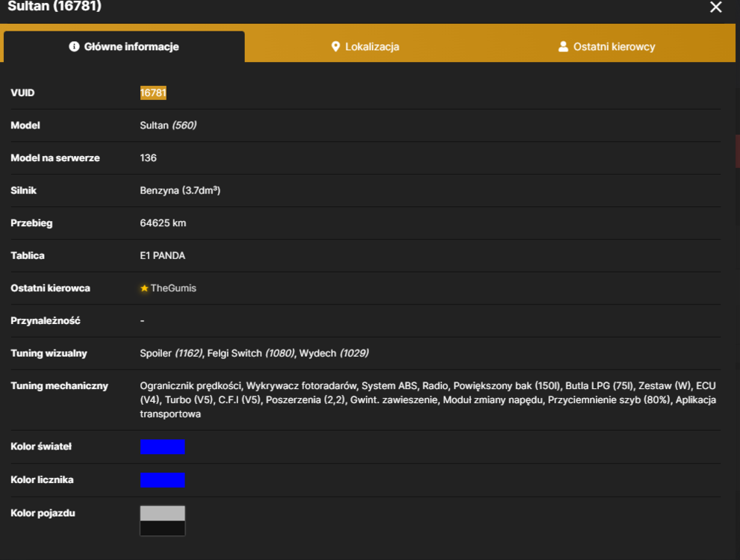Image resolution: width=740 pixels, height=560 pixels.
Task: Click the Model na serwerze label
Action: tap(55, 158)
